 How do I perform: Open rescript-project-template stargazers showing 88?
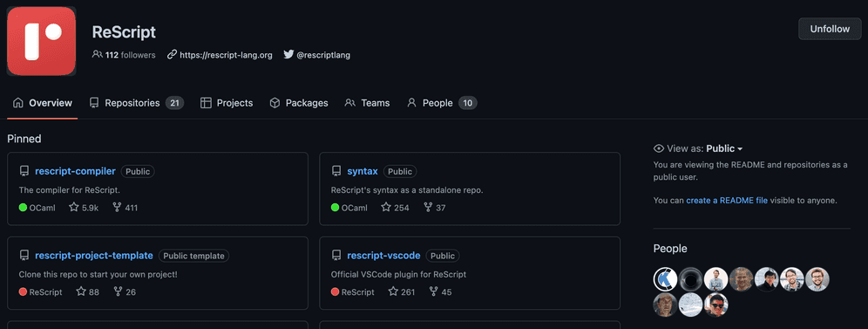pos(87,291)
